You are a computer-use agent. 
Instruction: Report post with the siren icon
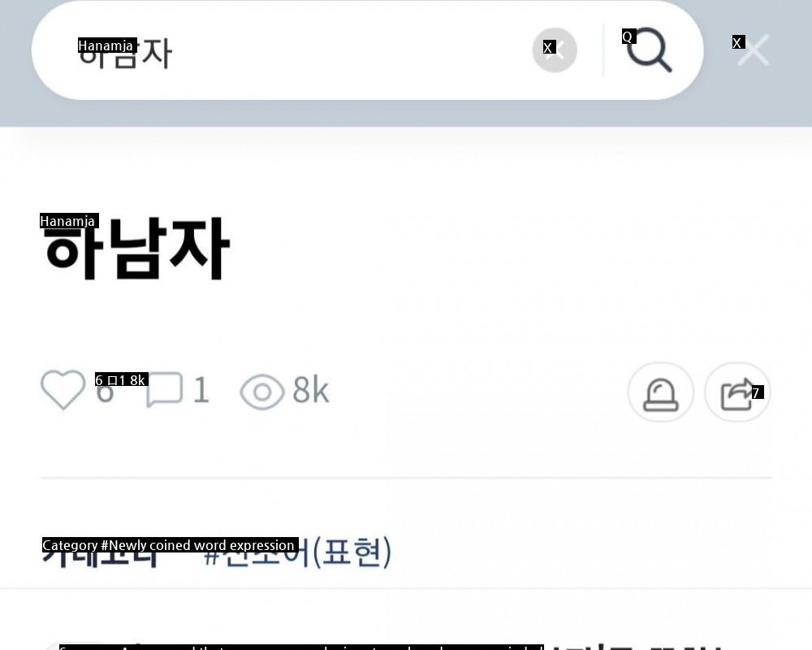tap(660, 392)
